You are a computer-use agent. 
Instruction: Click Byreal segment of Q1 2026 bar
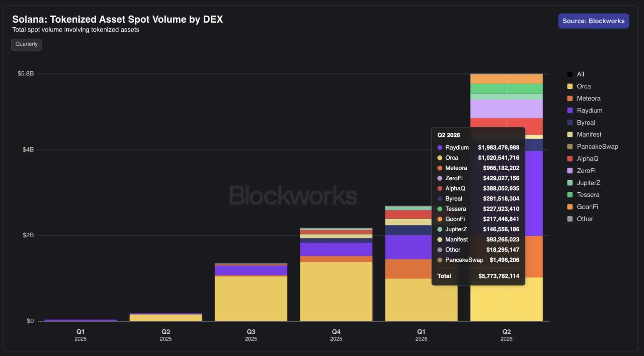tap(408, 230)
